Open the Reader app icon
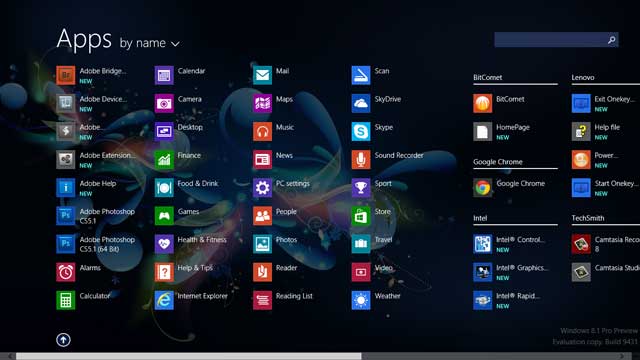Image resolution: width=640 pixels, height=360 pixels. click(x=262, y=272)
